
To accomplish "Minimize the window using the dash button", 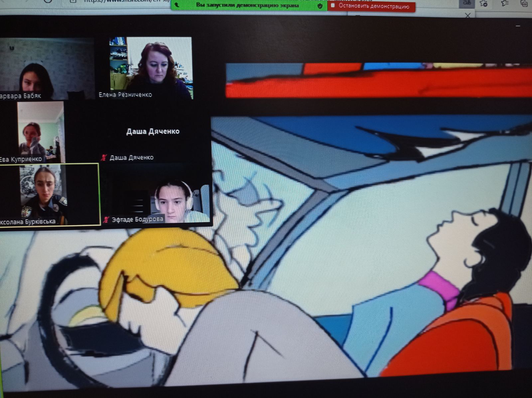I will tap(518, 26).
